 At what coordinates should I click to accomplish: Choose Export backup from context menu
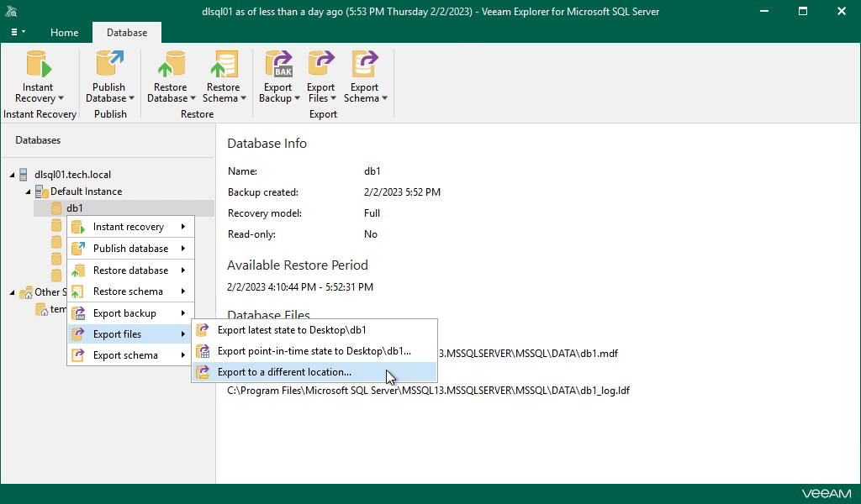[130, 313]
